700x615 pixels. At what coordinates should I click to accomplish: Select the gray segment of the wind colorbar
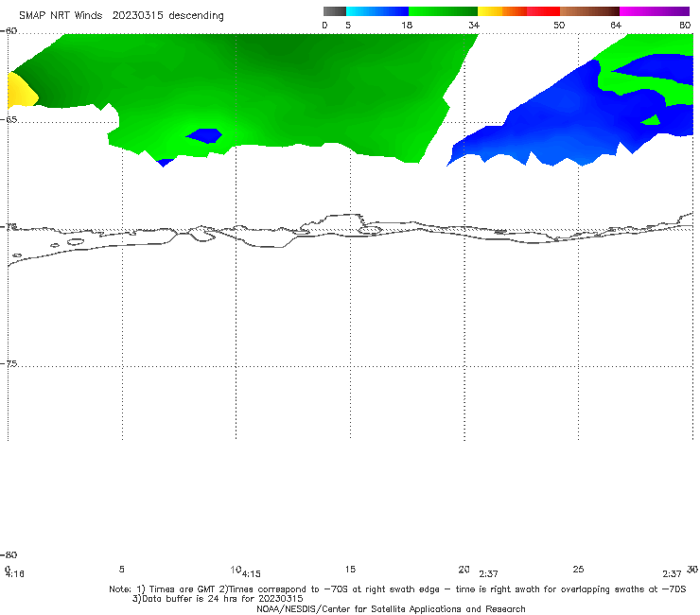click(335, 11)
